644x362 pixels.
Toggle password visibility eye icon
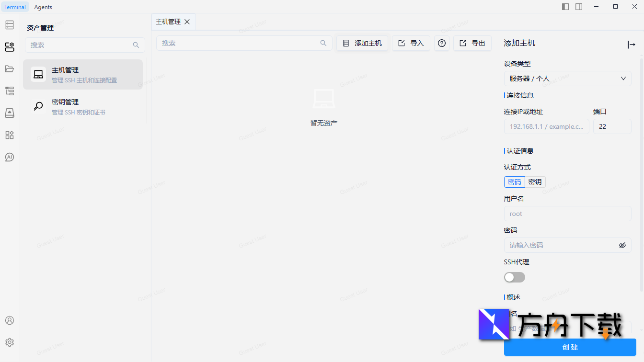tap(622, 245)
